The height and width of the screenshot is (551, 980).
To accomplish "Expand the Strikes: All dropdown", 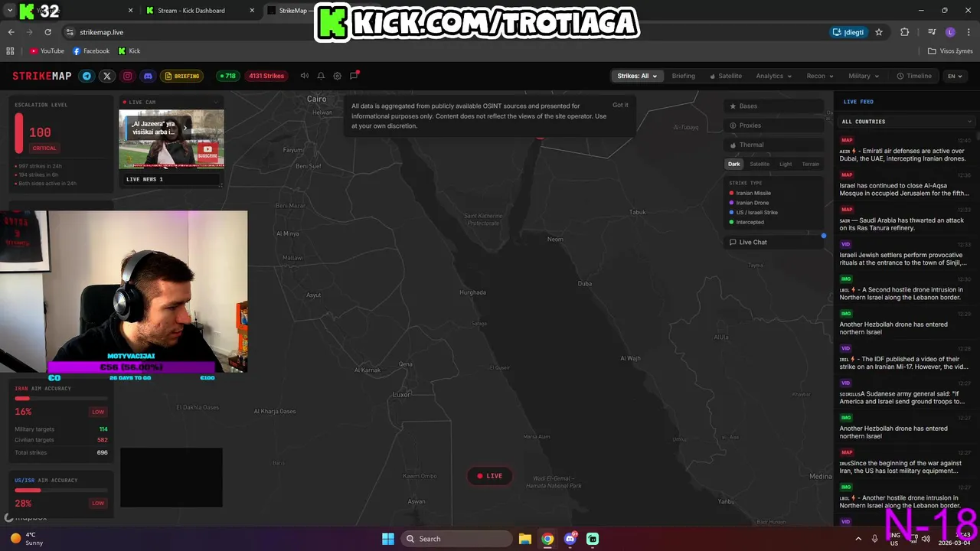I will (636, 76).
